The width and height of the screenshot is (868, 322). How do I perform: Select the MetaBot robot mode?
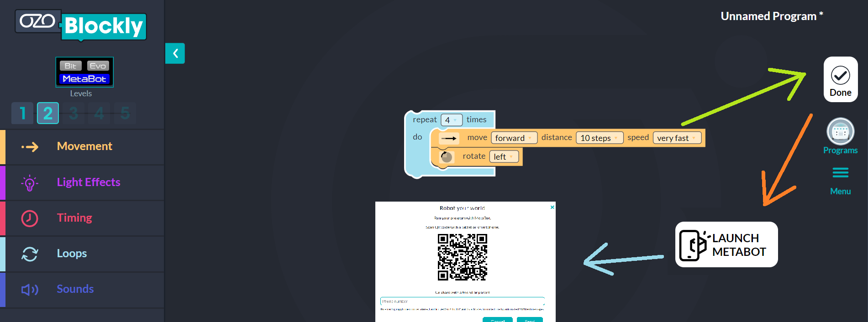click(84, 79)
